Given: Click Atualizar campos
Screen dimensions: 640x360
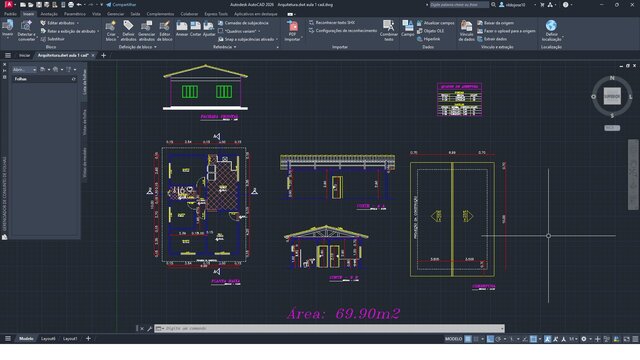Looking at the screenshot, I should tap(435, 23).
